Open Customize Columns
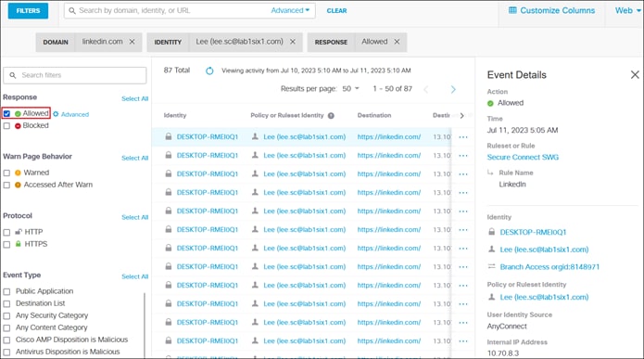 (551, 11)
